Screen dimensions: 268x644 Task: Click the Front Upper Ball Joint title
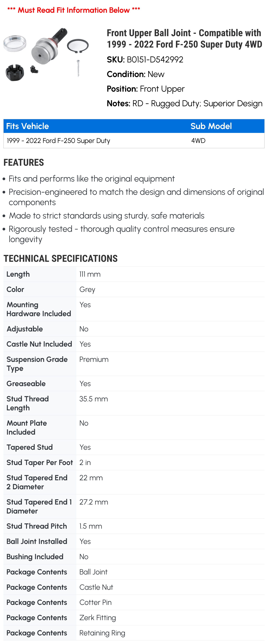click(x=185, y=38)
